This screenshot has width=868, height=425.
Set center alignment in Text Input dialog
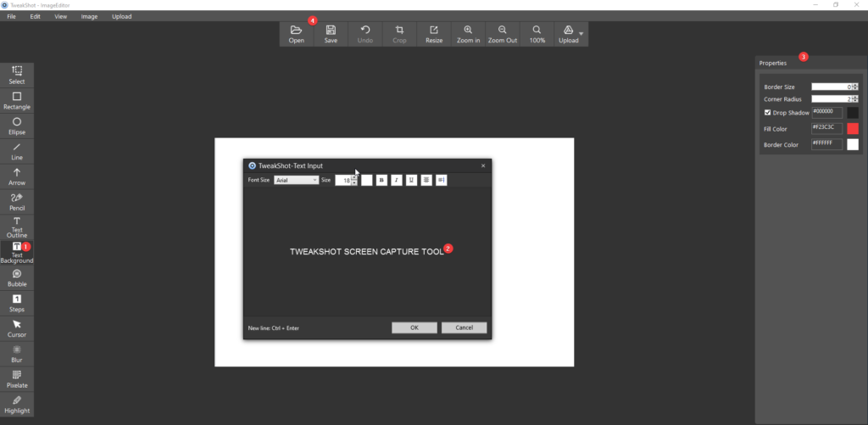tap(426, 180)
